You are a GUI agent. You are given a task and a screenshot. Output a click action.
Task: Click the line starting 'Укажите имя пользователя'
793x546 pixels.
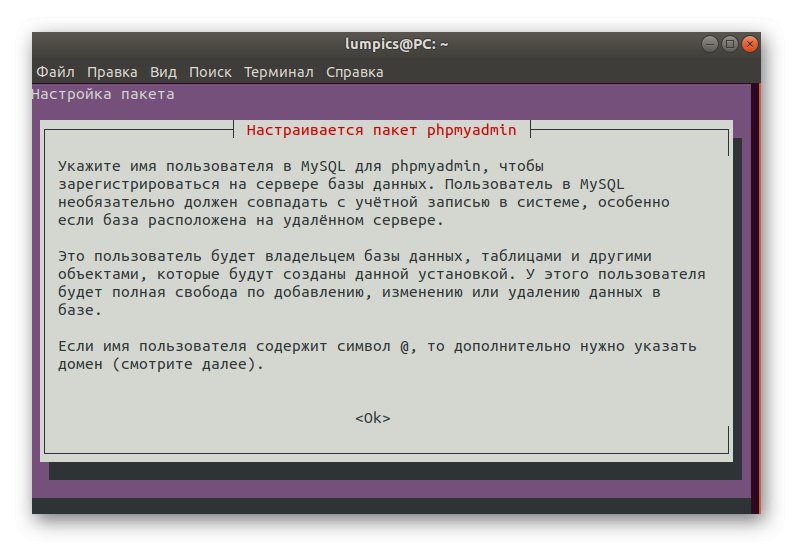(x=301, y=166)
